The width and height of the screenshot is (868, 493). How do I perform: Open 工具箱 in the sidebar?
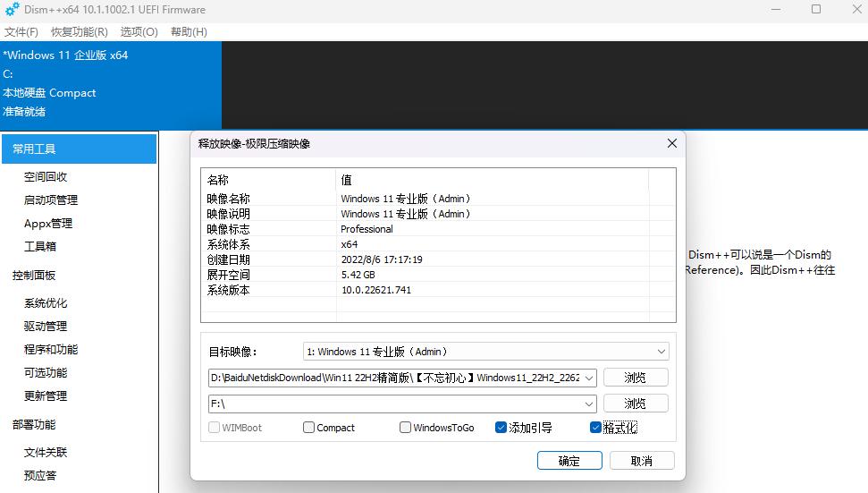pos(40,247)
